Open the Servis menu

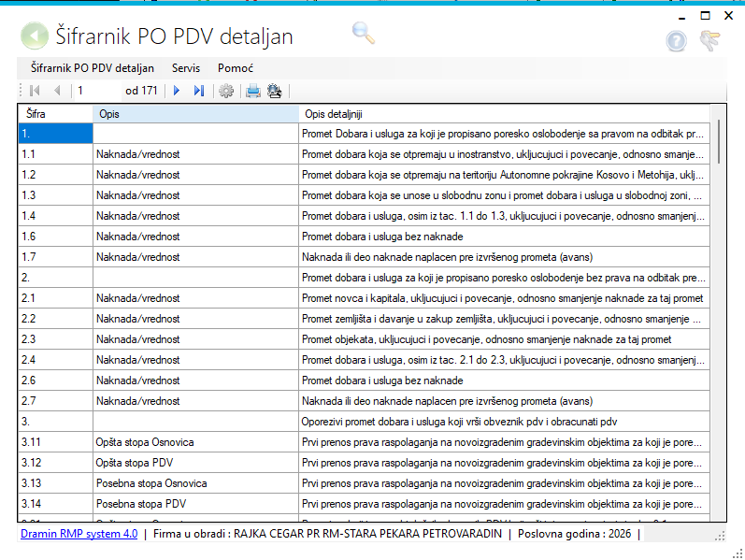tap(186, 68)
